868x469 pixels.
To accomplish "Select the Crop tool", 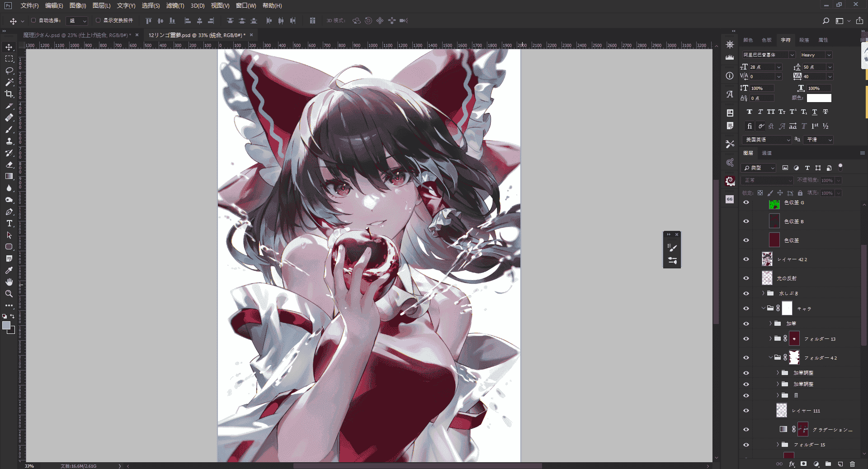I will coord(9,94).
